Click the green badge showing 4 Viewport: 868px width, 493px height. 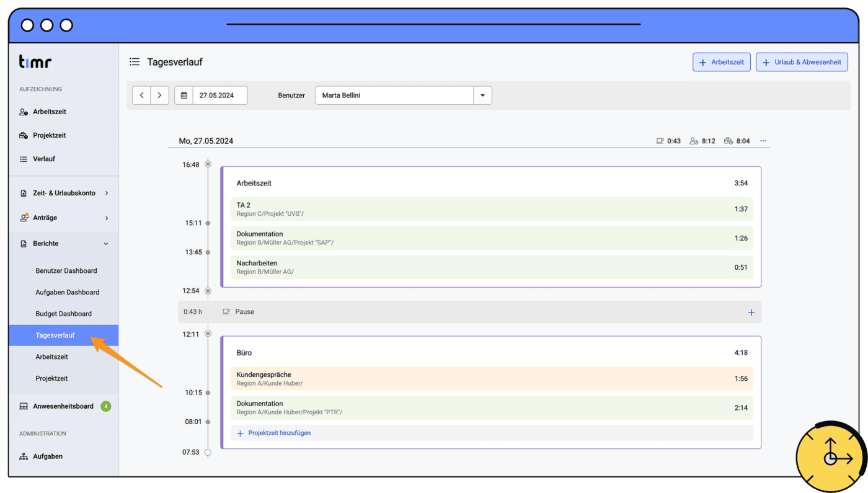coord(106,406)
